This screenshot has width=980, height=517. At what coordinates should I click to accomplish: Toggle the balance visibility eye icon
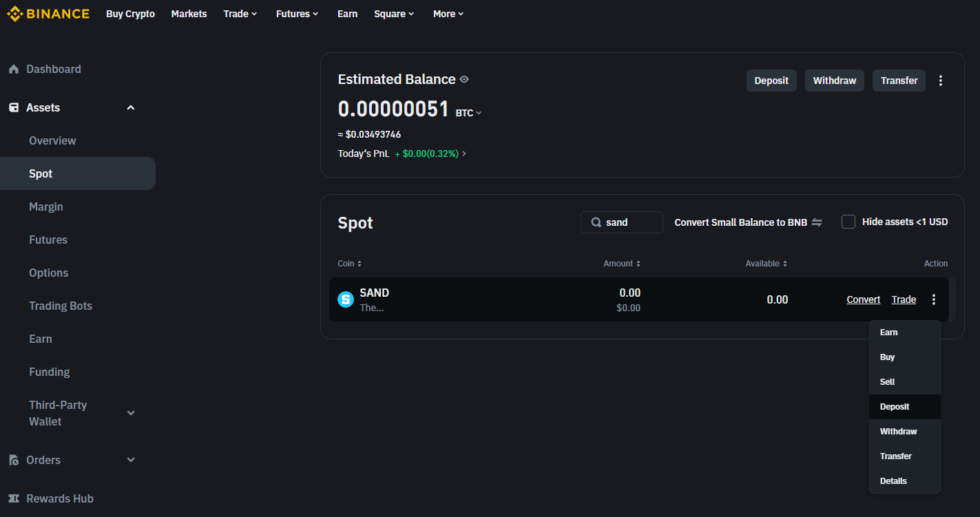click(x=464, y=80)
